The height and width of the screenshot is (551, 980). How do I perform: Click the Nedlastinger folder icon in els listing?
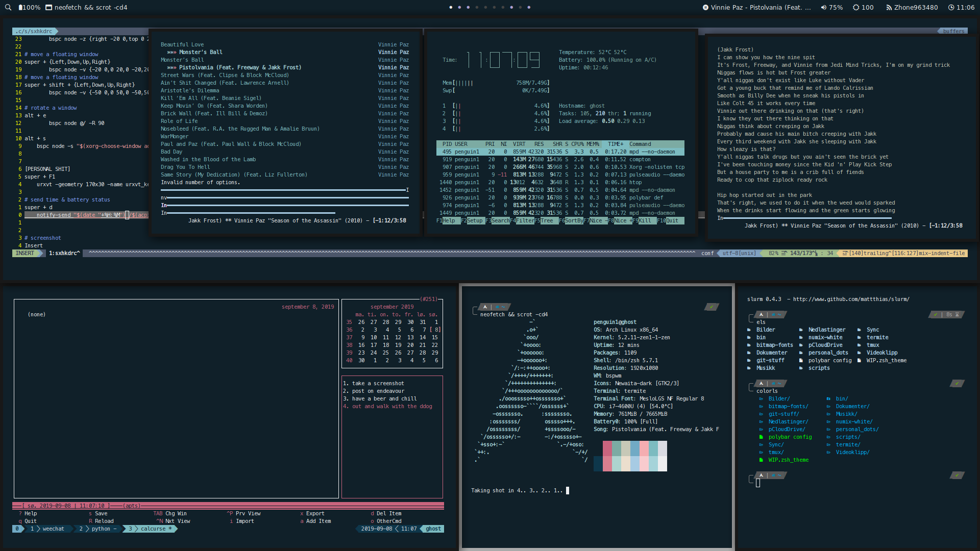point(801,330)
